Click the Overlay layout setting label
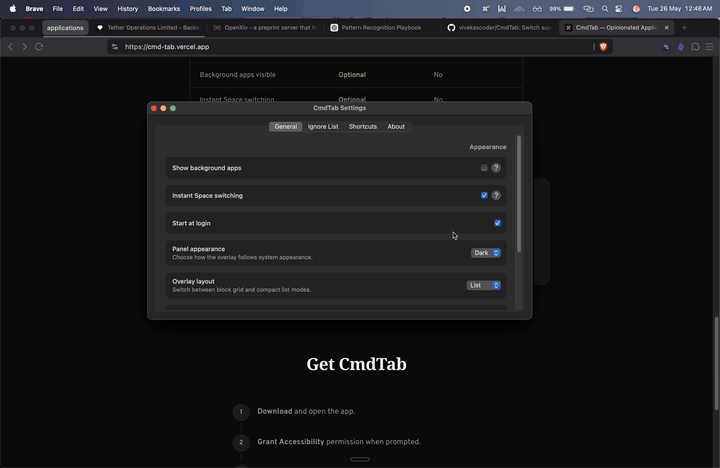The width and height of the screenshot is (720, 468). pos(193,282)
